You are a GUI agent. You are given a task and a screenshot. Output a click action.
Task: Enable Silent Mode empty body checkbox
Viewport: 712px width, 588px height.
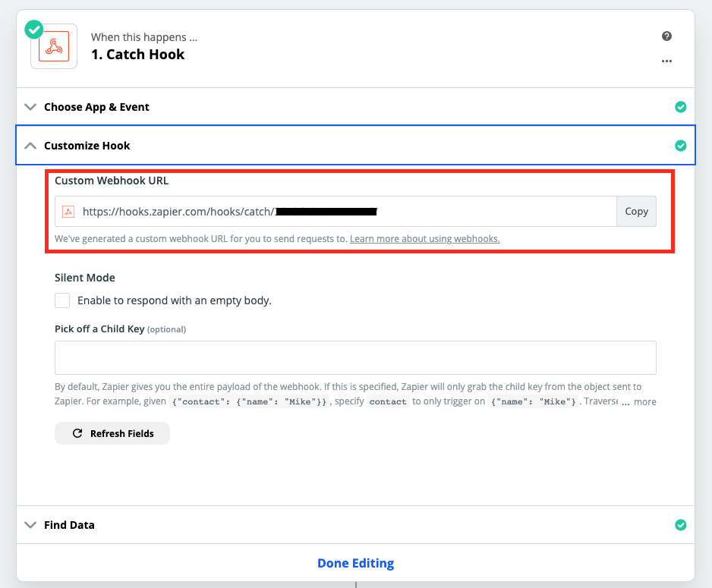(62, 300)
